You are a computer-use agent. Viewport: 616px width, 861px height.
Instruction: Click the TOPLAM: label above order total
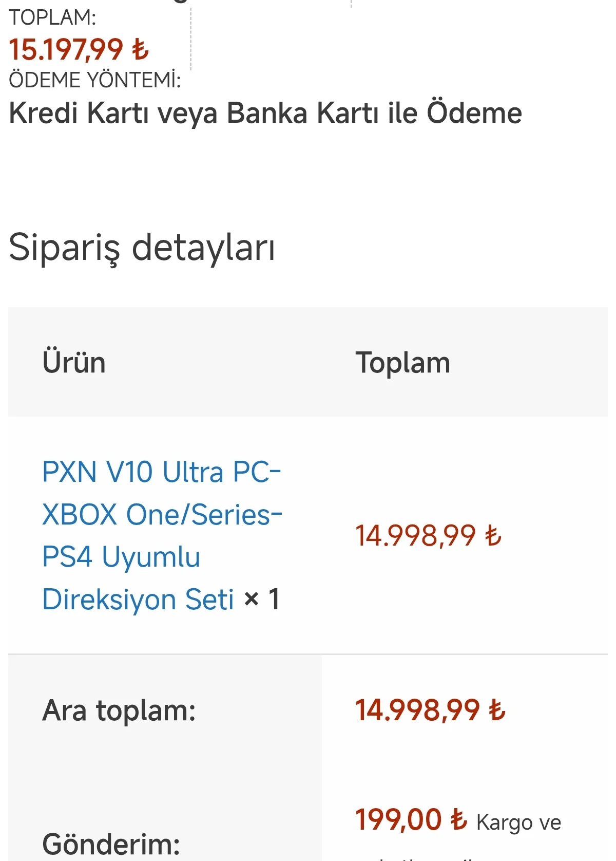click(52, 18)
